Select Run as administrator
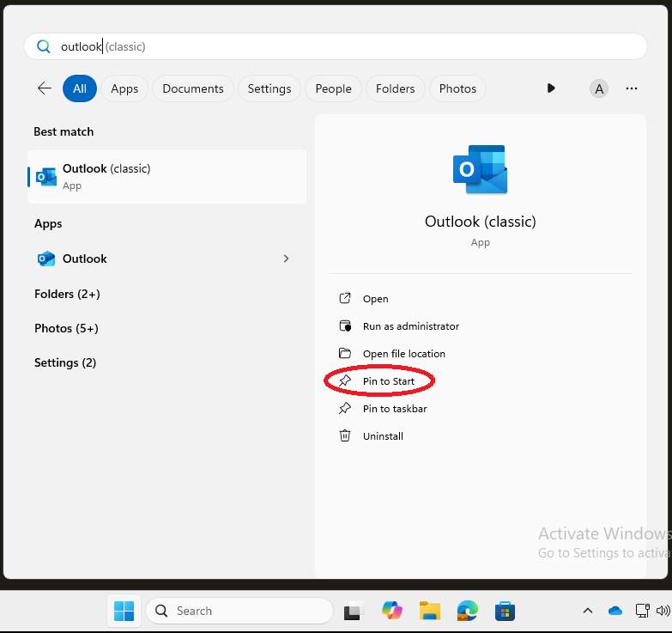The width and height of the screenshot is (672, 633). tap(410, 326)
